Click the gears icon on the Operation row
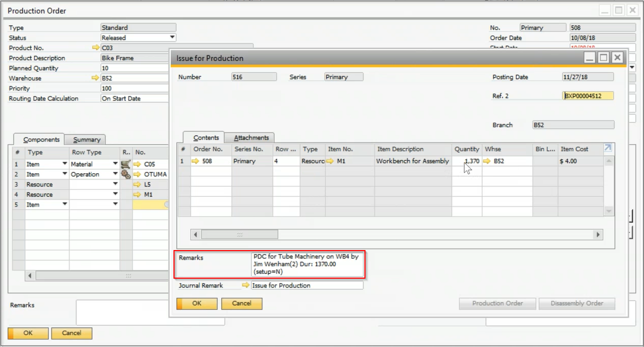The image size is (644, 347). click(126, 174)
